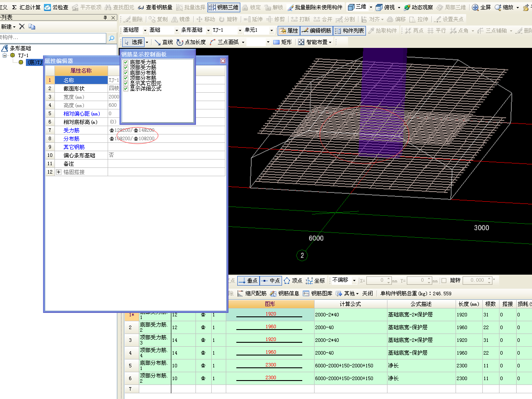The image size is (532, 399).
Task: Run the 汇总计算 summary calculation
Action: (26, 7)
